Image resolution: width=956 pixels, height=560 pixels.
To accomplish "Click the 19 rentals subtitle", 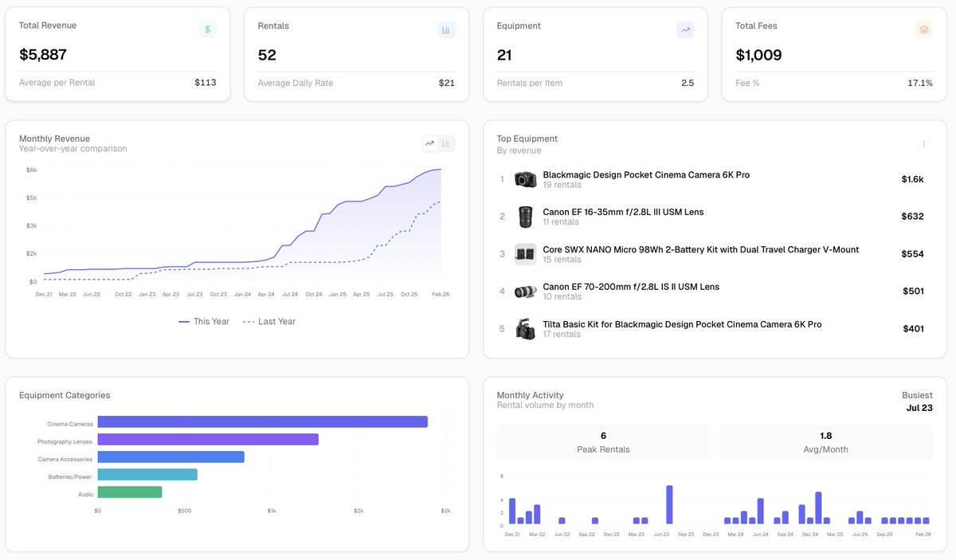I will (x=562, y=185).
